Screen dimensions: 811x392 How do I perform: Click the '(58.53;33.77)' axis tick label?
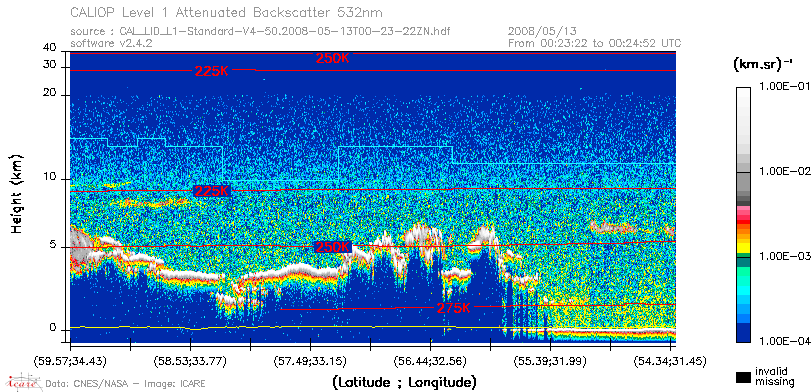point(190,360)
